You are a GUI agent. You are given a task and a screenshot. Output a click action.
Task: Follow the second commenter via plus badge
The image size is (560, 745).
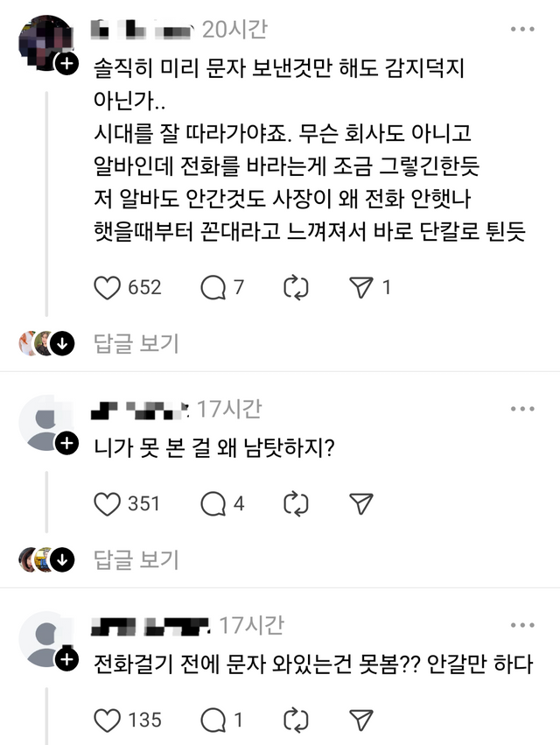[66, 445]
